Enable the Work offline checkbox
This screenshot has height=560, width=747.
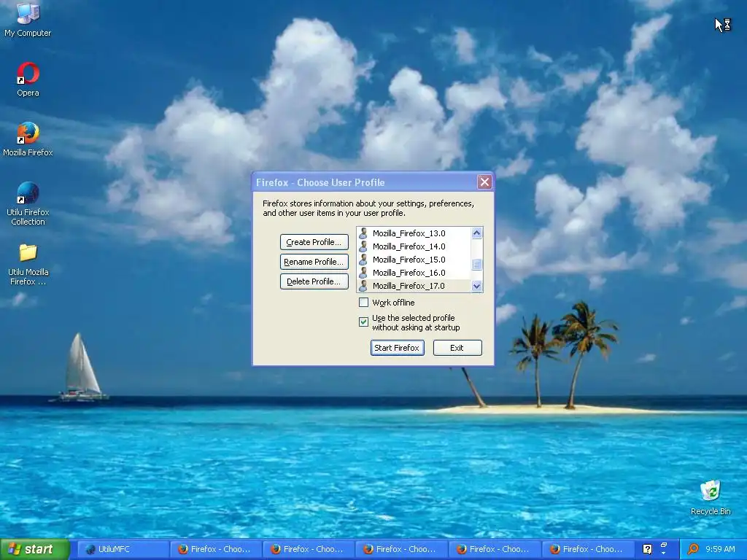[363, 303]
